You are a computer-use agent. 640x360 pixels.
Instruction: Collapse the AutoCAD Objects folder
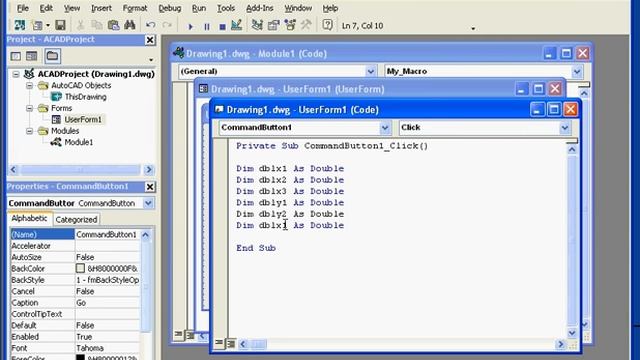pos(29,86)
